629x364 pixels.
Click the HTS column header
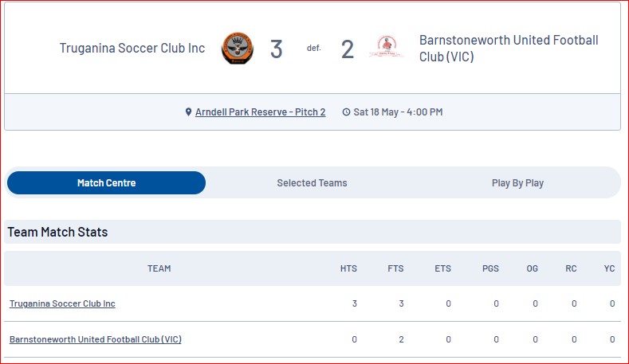[x=348, y=268]
